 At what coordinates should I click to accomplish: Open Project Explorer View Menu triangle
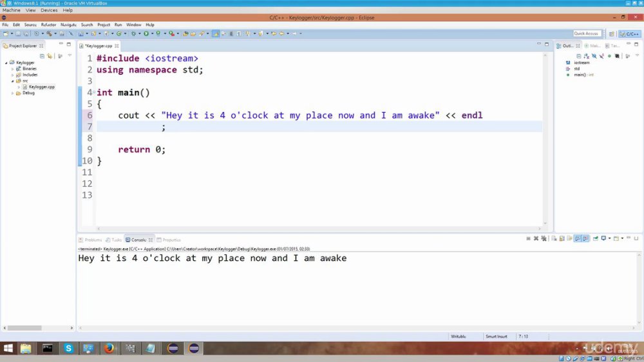70,56
